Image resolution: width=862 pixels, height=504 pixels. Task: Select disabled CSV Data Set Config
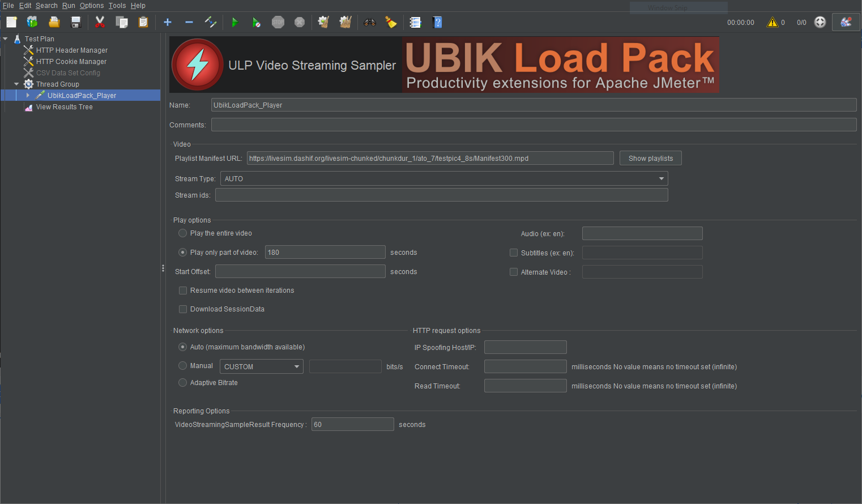point(68,73)
